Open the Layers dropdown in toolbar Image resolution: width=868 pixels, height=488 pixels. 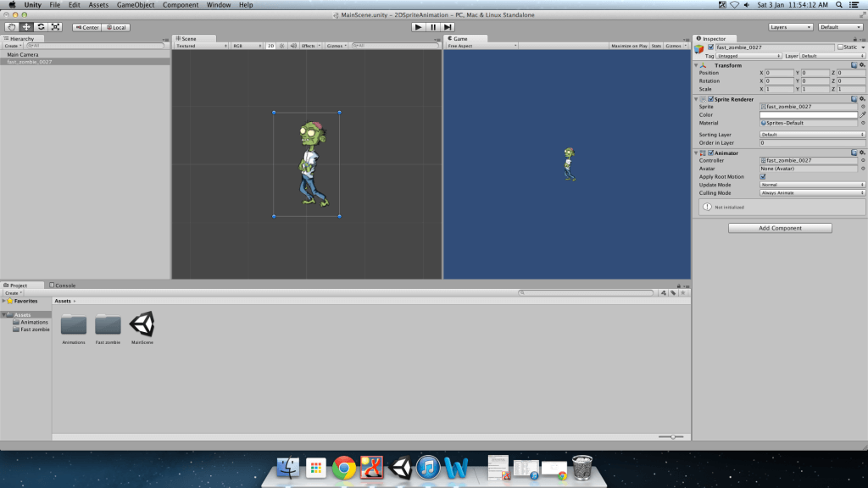(790, 27)
